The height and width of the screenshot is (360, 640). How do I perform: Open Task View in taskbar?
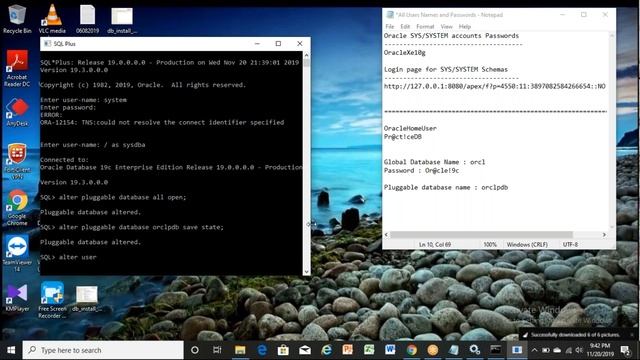click(x=217, y=350)
